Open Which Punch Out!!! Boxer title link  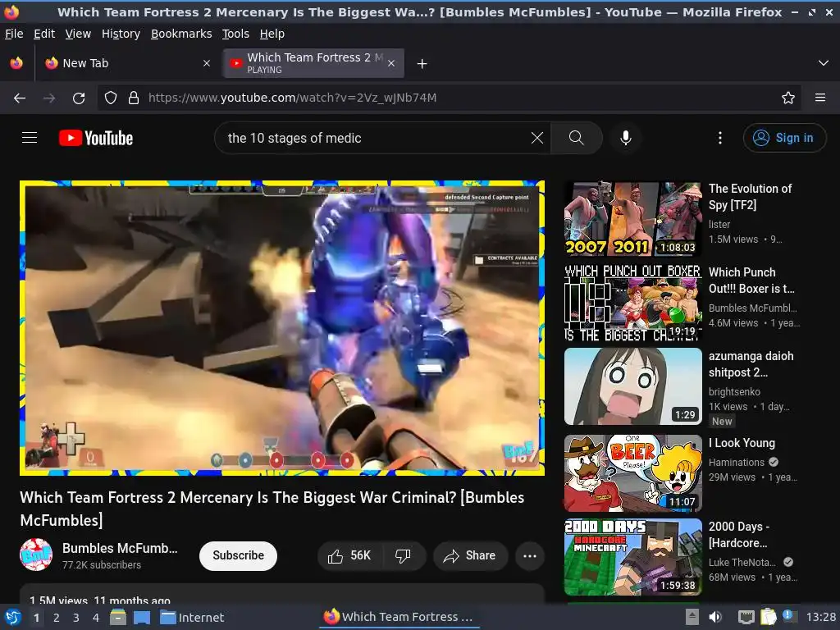pos(751,281)
